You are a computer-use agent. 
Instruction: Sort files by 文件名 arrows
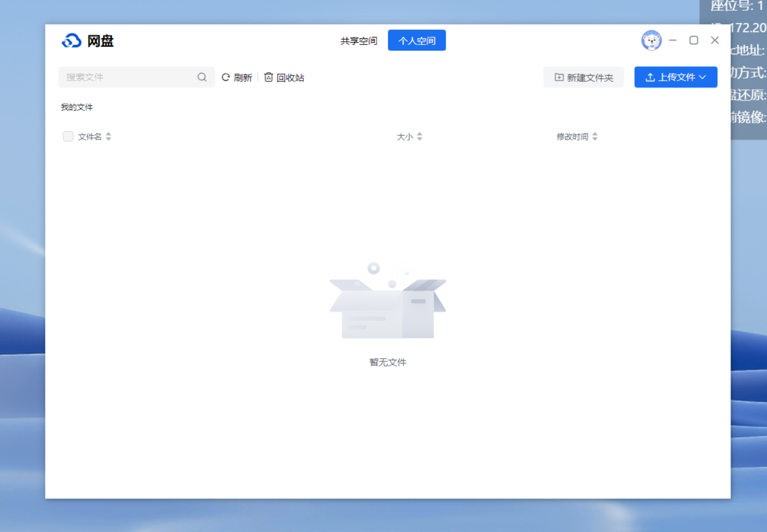click(108, 136)
